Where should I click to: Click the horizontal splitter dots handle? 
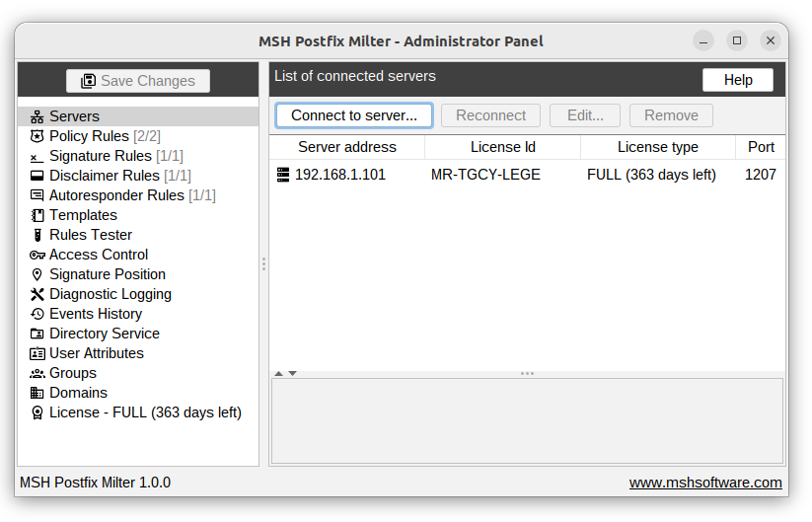click(x=527, y=373)
